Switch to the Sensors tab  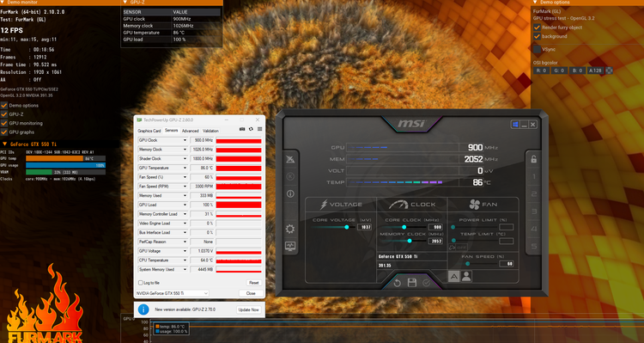(171, 131)
